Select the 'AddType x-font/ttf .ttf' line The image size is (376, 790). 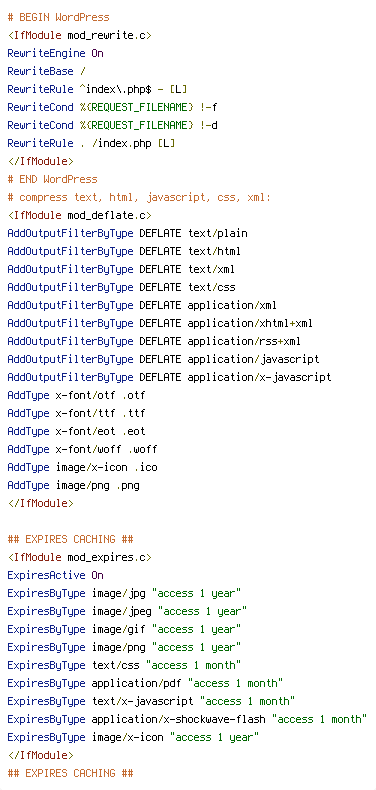pos(77,414)
